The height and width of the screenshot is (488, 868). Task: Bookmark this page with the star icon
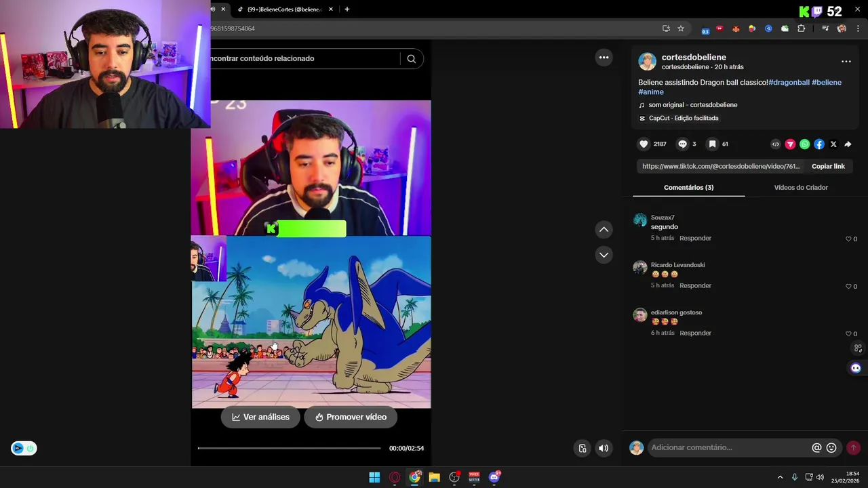tap(681, 28)
